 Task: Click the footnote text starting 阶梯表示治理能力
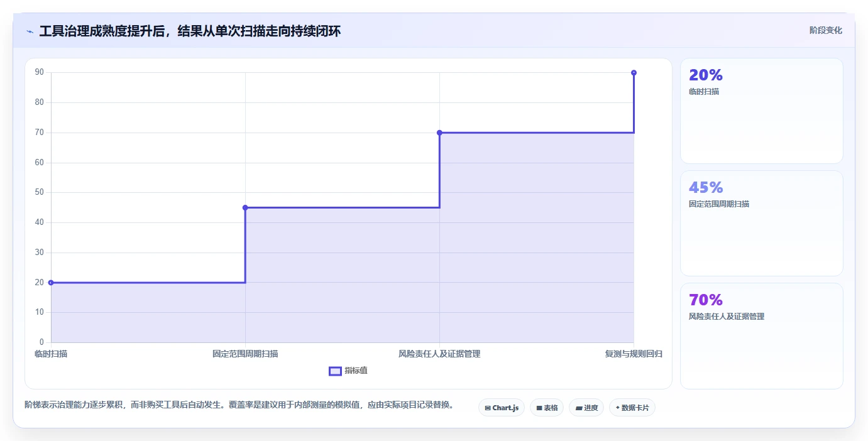239,405
